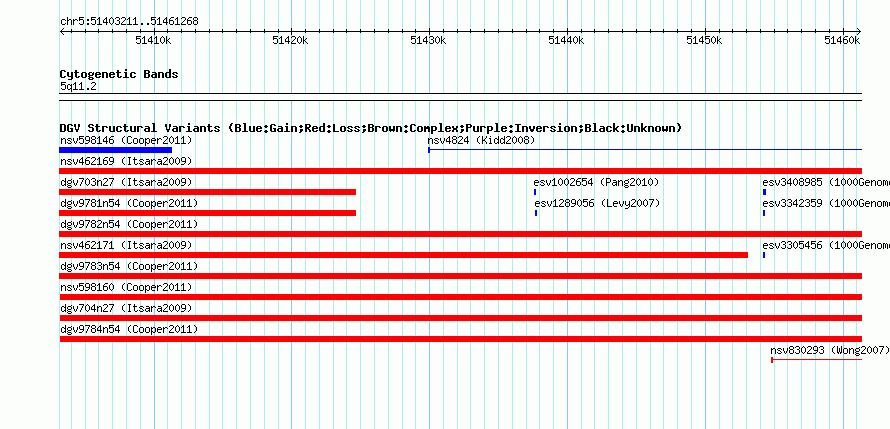Click the 51450k ruler position
890x429 pixels.
coord(705,40)
